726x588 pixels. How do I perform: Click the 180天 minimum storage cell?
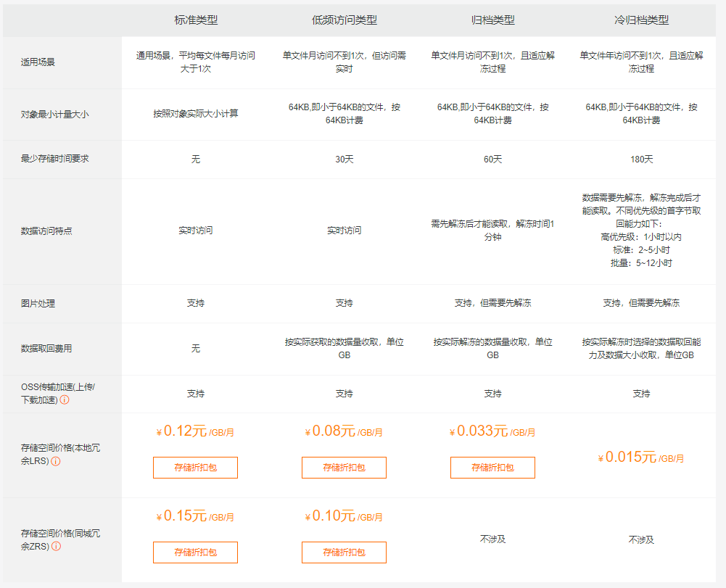coord(641,160)
